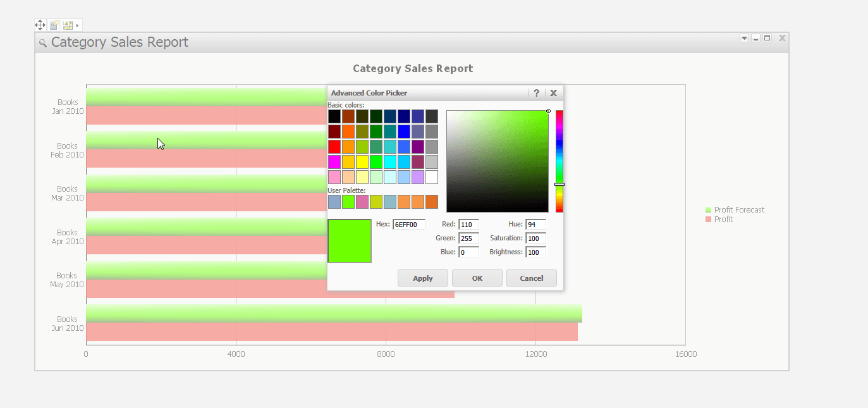
Task: Pick the lime green swatch in basic colors
Action: click(x=376, y=162)
